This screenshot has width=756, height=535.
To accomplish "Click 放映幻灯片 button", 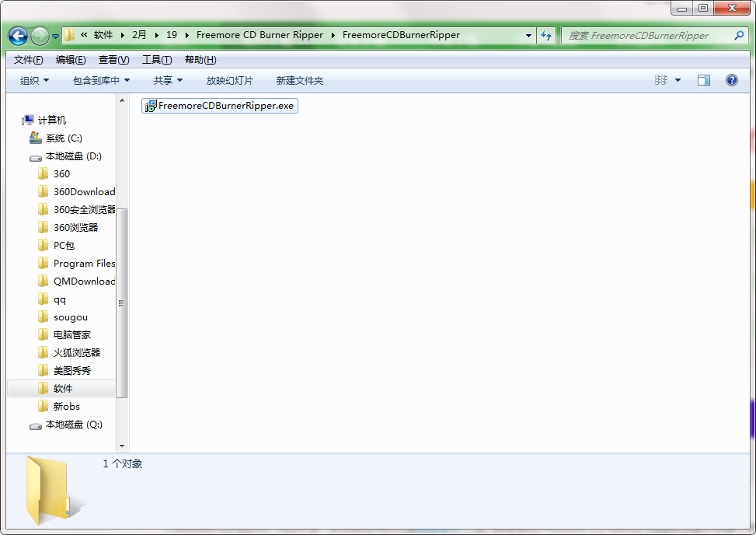I will pos(229,81).
